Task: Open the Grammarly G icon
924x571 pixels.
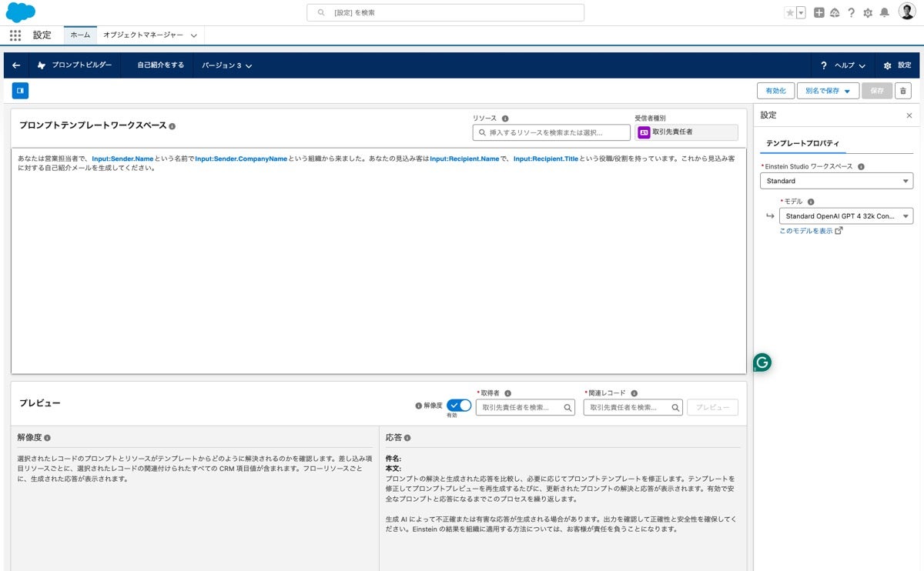Action: coord(761,362)
